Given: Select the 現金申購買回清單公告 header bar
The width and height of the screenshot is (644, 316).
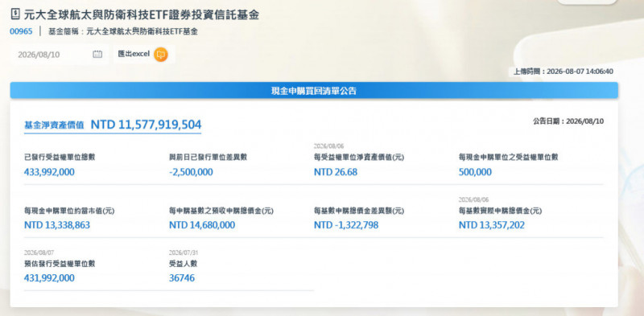Looking at the screenshot, I should click(x=314, y=90).
